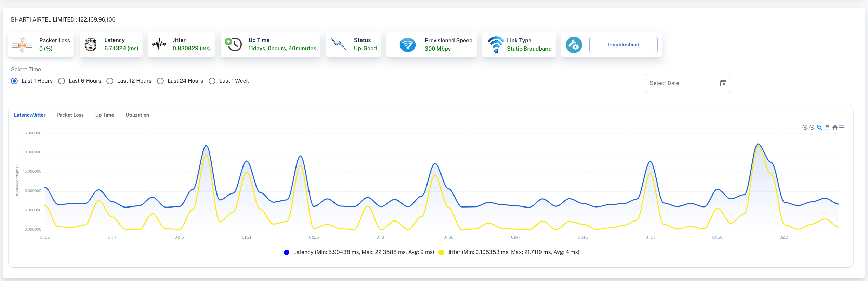The width and height of the screenshot is (868, 281).
Task: Open the calendar icon in Select Date
Action: tap(723, 83)
